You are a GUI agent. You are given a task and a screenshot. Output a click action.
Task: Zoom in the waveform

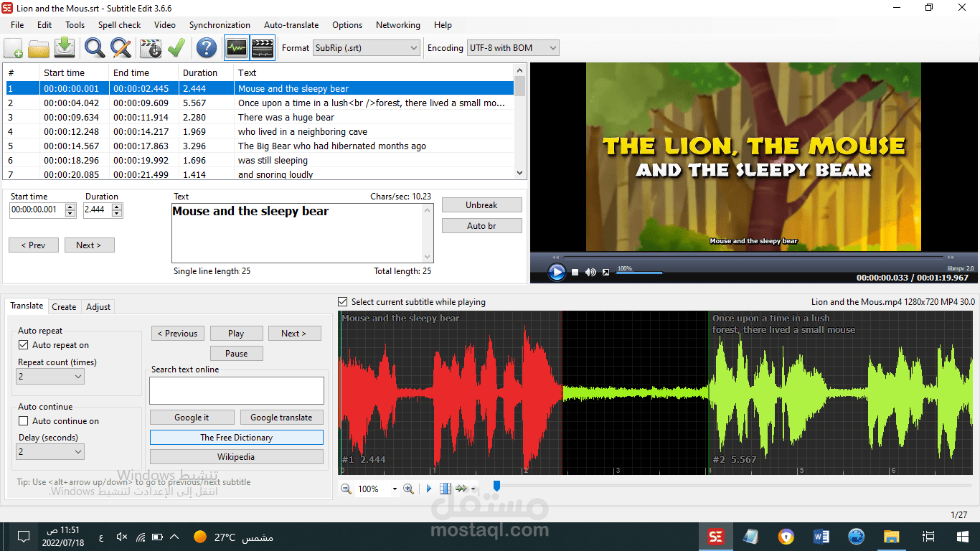(409, 489)
